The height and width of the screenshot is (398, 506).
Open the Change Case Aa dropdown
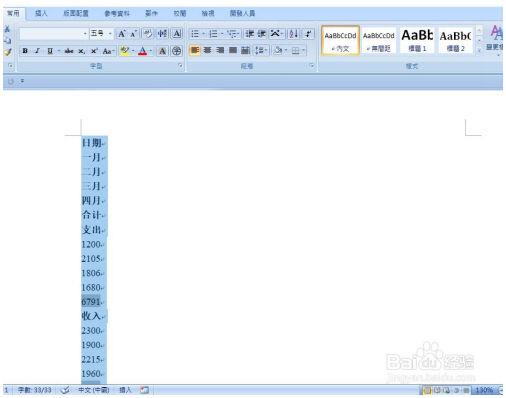[x=108, y=51]
